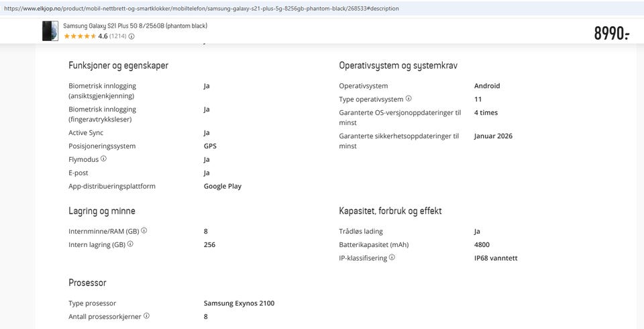The width and height of the screenshot is (644, 329).
Task: Select the 256 storage value
Action: click(x=209, y=244)
